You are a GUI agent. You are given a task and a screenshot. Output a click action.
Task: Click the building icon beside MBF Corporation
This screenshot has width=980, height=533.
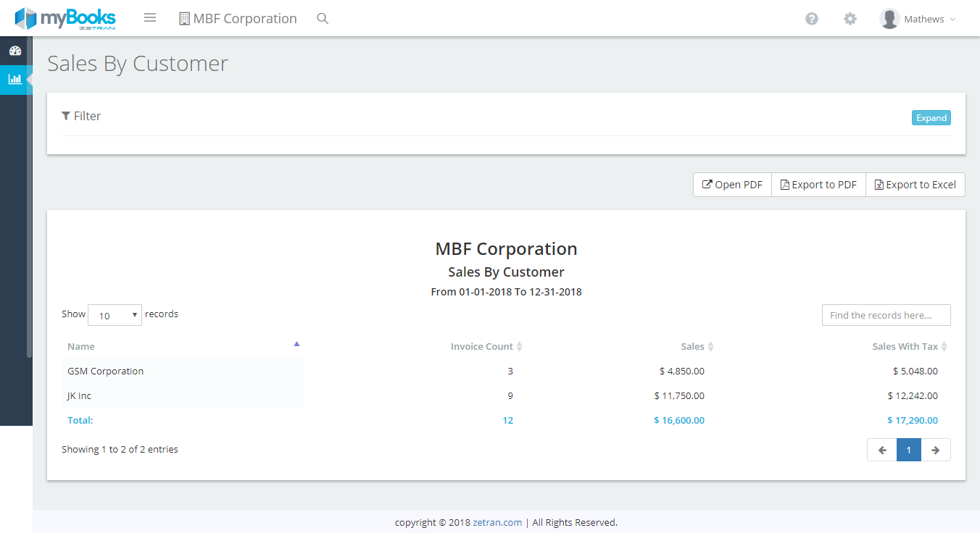(184, 19)
